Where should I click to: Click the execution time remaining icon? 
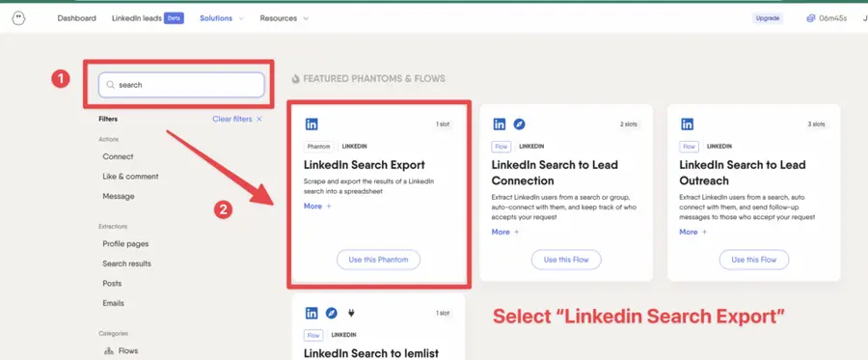click(811, 18)
